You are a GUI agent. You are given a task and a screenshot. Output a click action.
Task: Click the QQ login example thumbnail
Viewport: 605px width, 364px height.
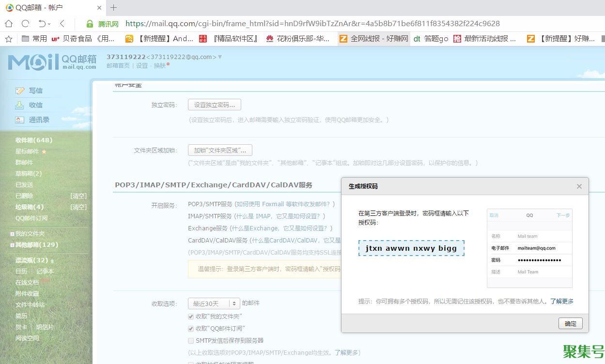[529, 248]
